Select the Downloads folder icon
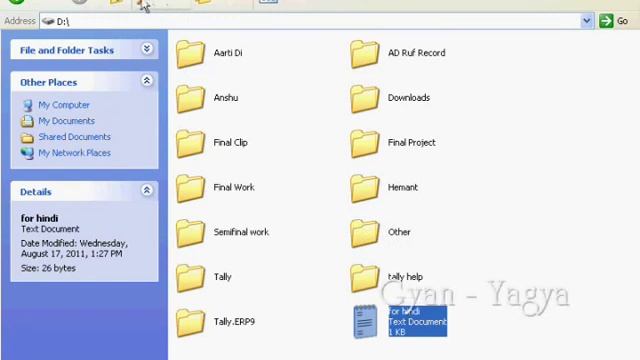The width and height of the screenshot is (640, 360). coord(364,98)
